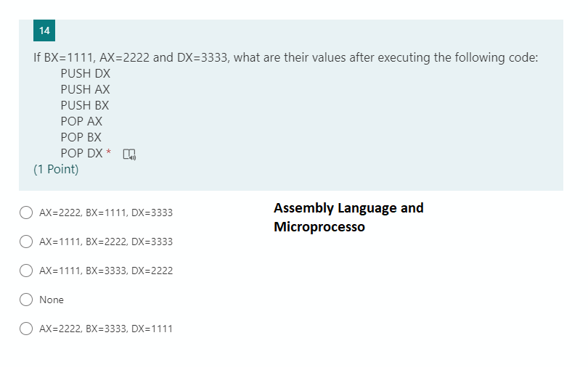
Task: Choose radio AX=2222, BX=3333, DX=1111
Action: tap(26, 329)
